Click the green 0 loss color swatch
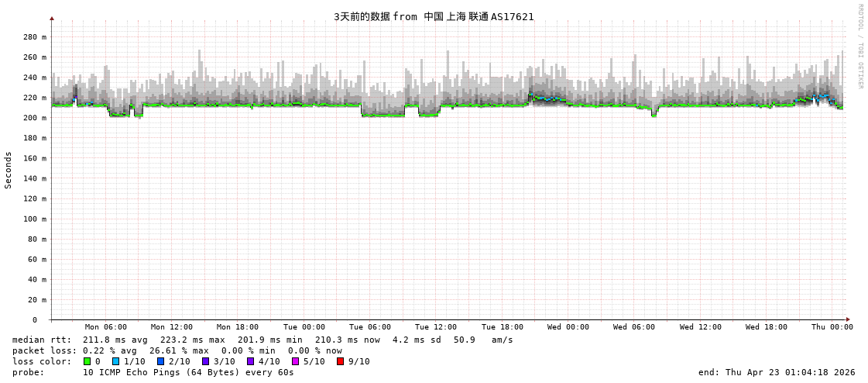The width and height of the screenshot is (868, 383). click(x=87, y=361)
